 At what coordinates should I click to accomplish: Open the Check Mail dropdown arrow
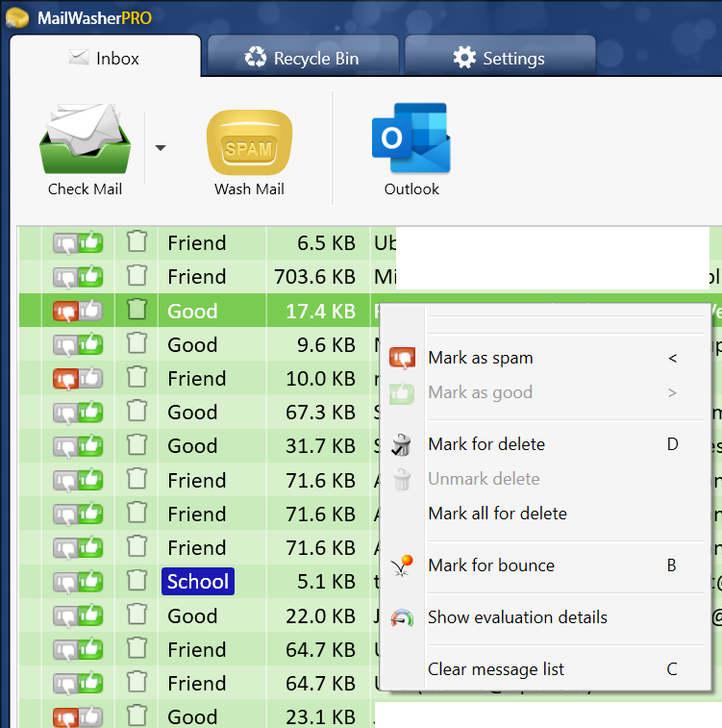(x=161, y=148)
